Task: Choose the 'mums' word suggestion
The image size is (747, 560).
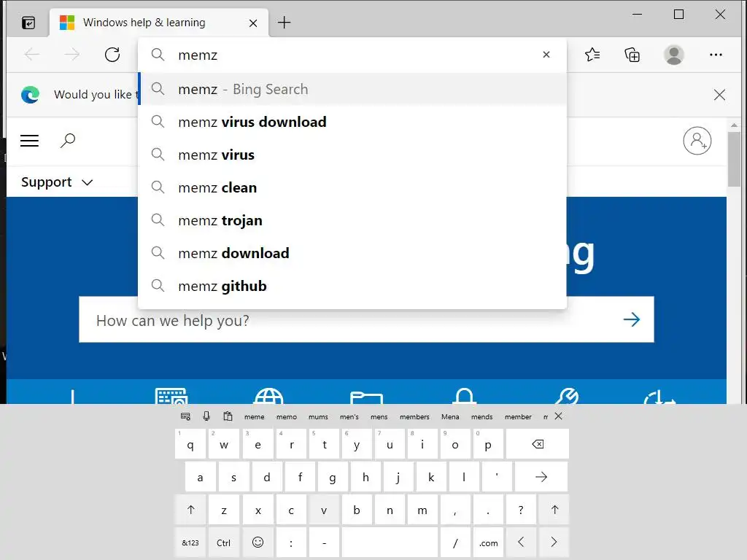Action: pyautogui.click(x=318, y=416)
